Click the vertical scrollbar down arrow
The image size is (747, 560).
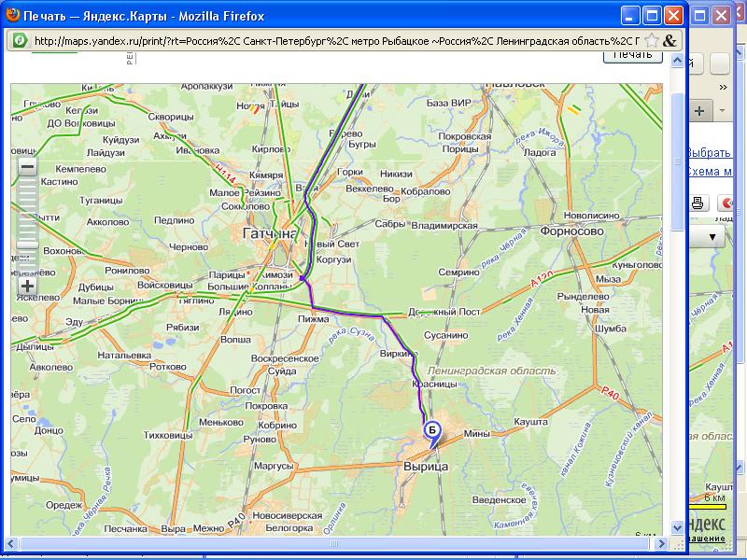[x=677, y=527]
